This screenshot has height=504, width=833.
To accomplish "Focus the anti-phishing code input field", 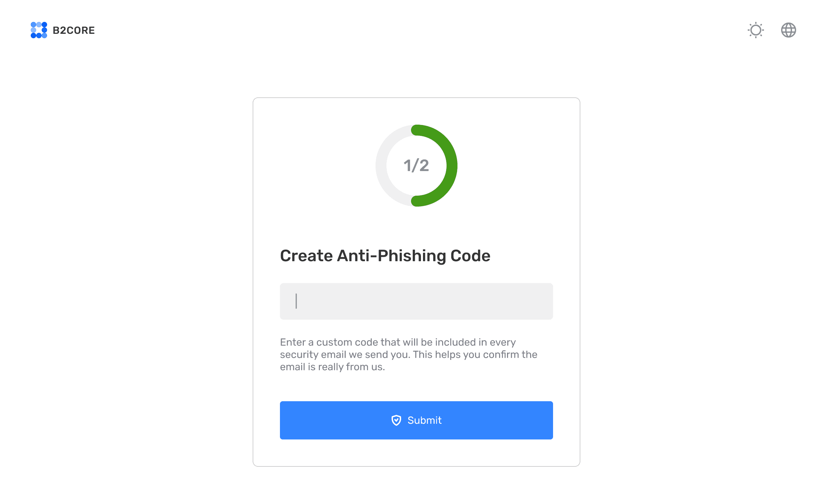I will click(416, 302).
